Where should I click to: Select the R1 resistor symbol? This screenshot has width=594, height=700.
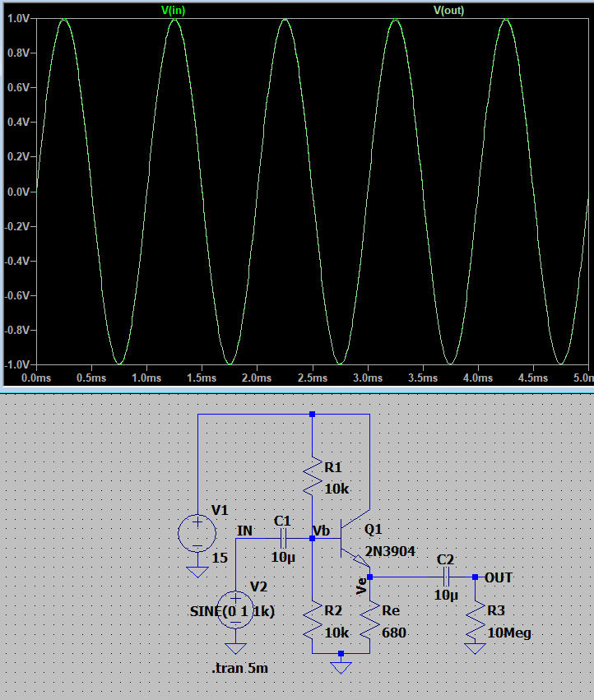point(313,478)
